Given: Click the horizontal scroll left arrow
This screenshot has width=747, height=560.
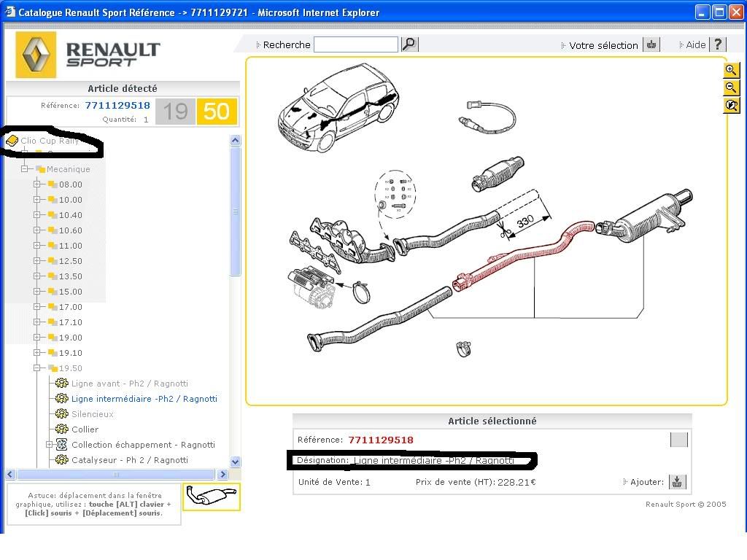Looking at the screenshot, I should coord(10,474).
